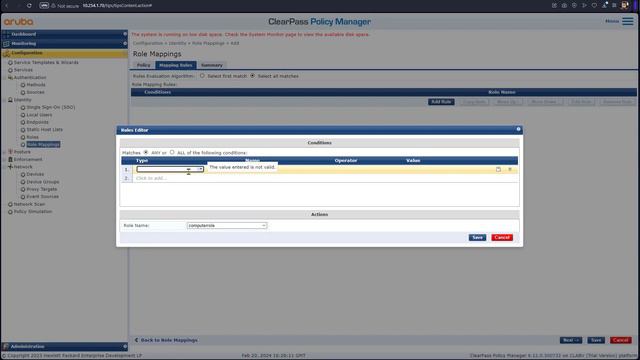Viewport: 640px width, 360px height.
Task: Open Network Scan in sidebar
Action: pyautogui.click(x=29, y=204)
